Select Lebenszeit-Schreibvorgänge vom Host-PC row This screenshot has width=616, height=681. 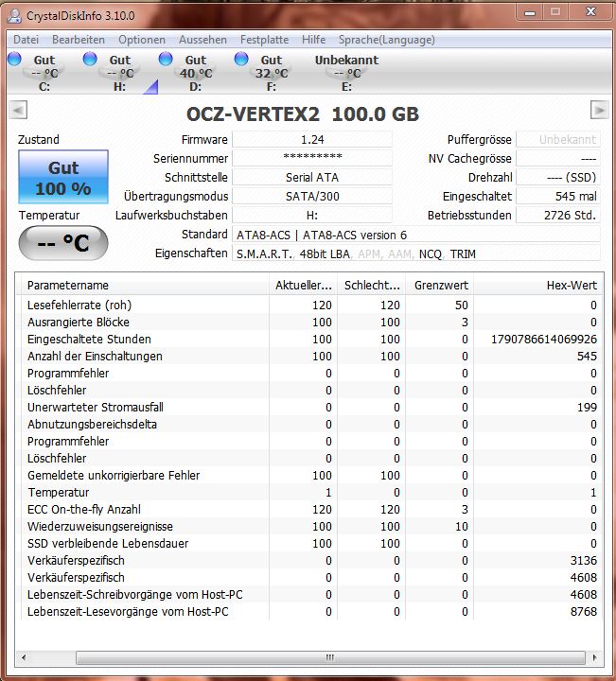click(309, 595)
